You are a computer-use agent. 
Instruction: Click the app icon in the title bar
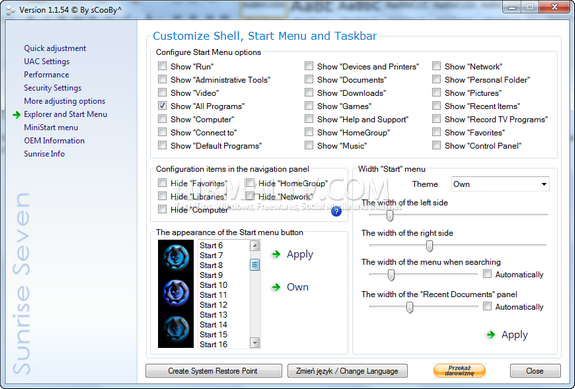pos(10,10)
